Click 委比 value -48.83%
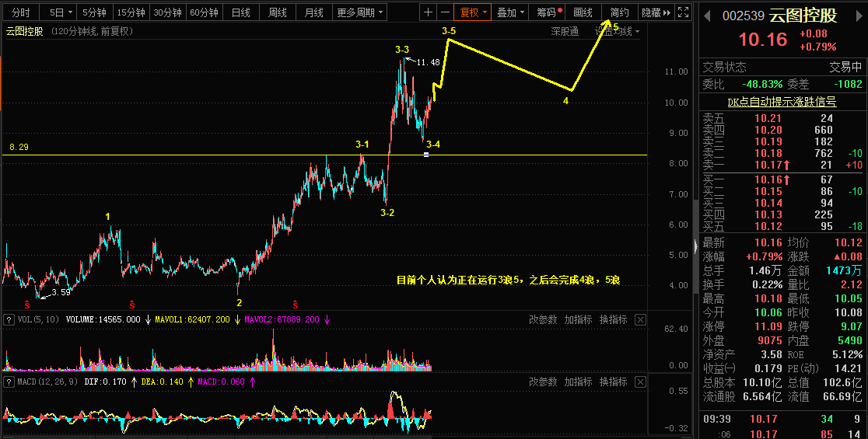The image size is (868, 439). tap(762, 84)
